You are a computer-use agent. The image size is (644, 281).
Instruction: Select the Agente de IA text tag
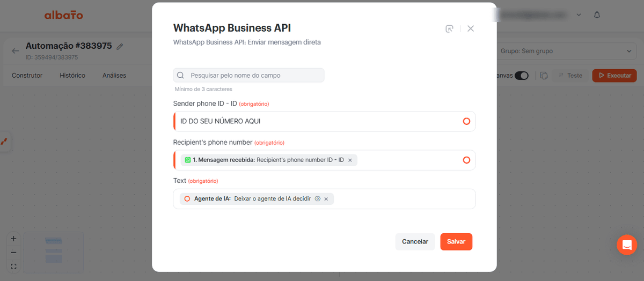tap(257, 198)
